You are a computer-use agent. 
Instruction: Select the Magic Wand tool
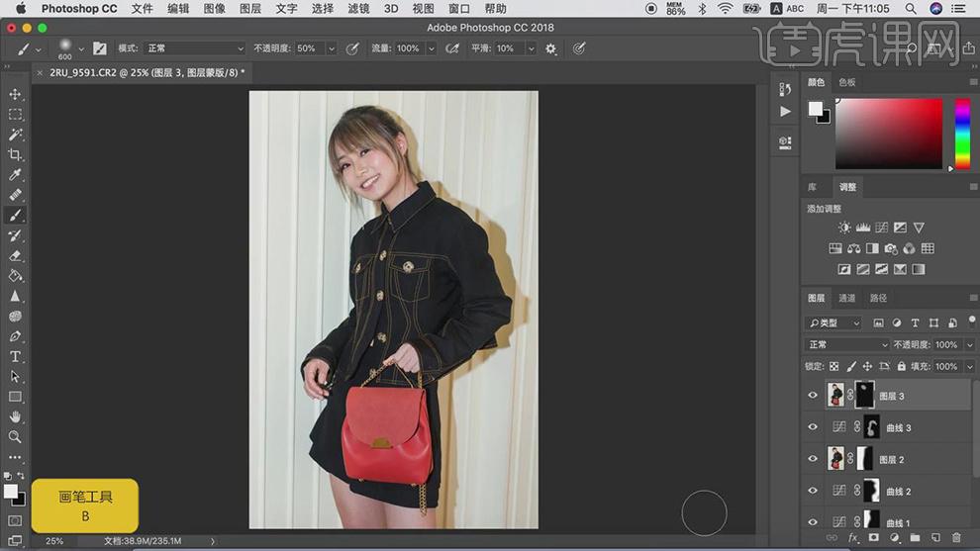15,135
